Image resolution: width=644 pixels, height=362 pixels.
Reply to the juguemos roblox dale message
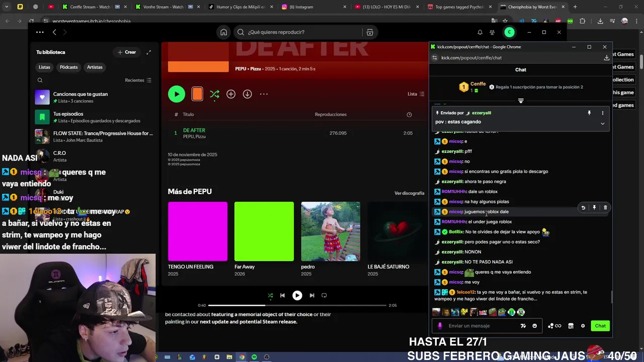click(x=583, y=208)
